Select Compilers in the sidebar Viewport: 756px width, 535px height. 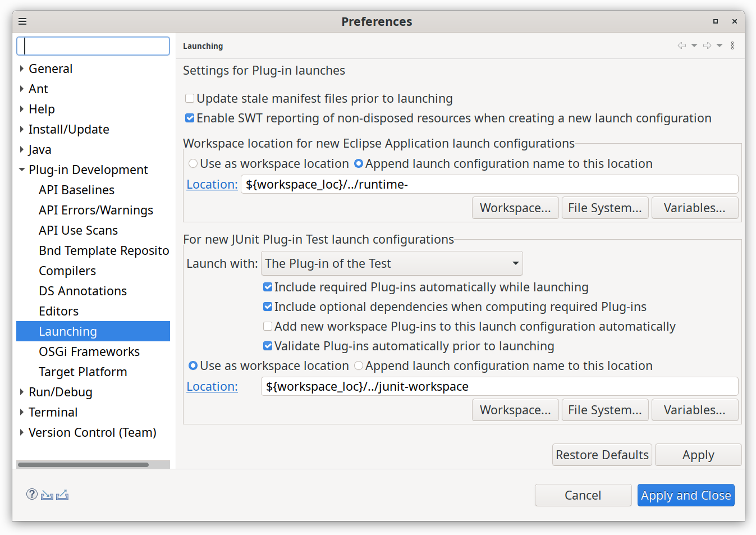point(67,271)
